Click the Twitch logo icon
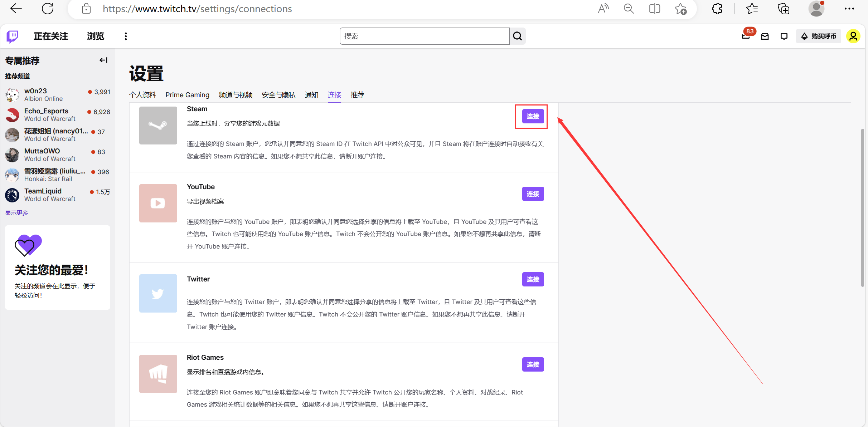 (x=12, y=36)
